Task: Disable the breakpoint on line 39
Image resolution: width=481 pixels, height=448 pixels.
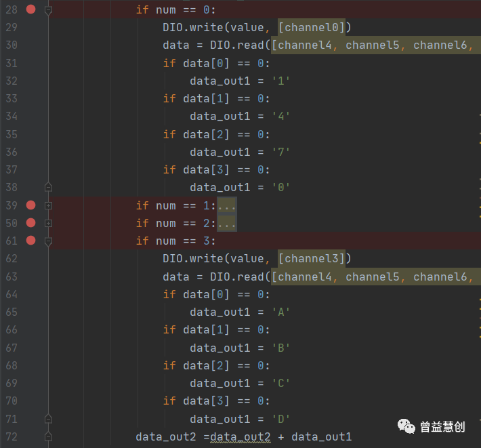Action: 30,205
